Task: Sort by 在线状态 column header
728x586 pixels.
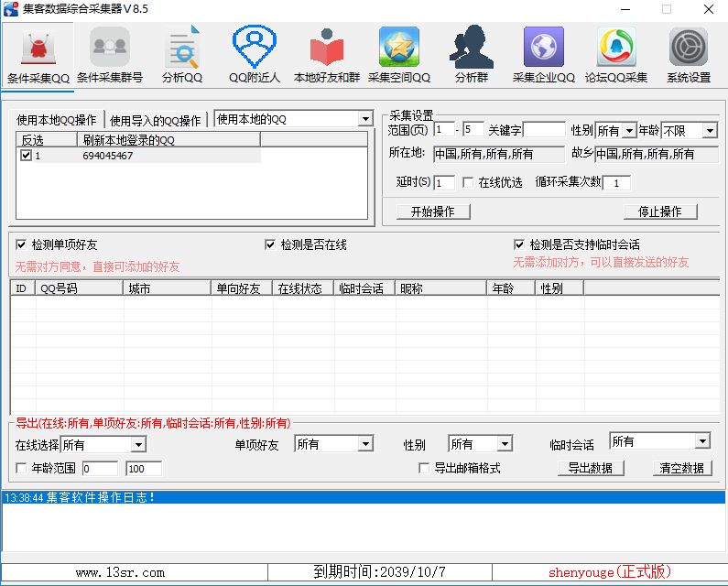Action: [x=303, y=288]
